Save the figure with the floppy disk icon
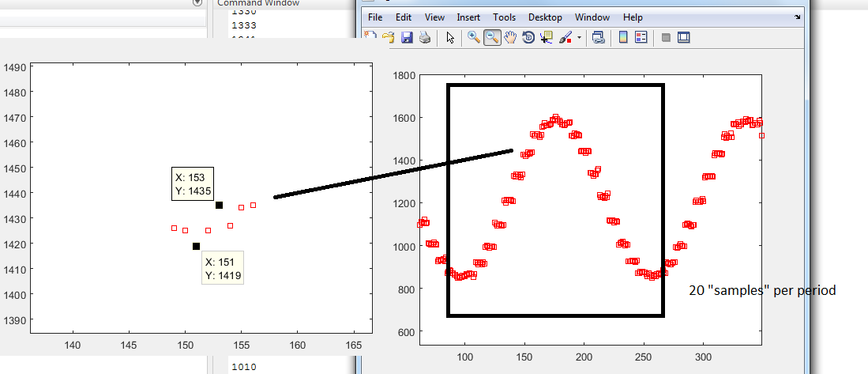The image size is (868, 374). pyautogui.click(x=407, y=38)
